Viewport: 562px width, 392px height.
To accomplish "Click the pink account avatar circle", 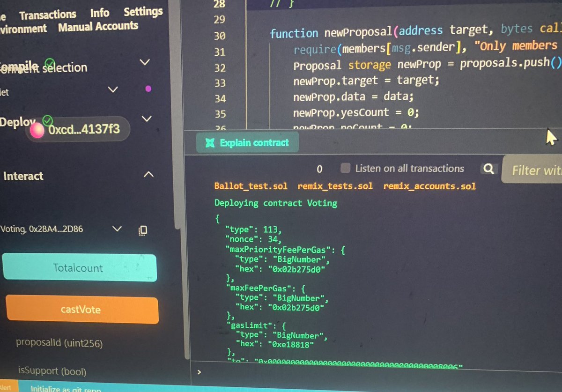I will point(37,130).
